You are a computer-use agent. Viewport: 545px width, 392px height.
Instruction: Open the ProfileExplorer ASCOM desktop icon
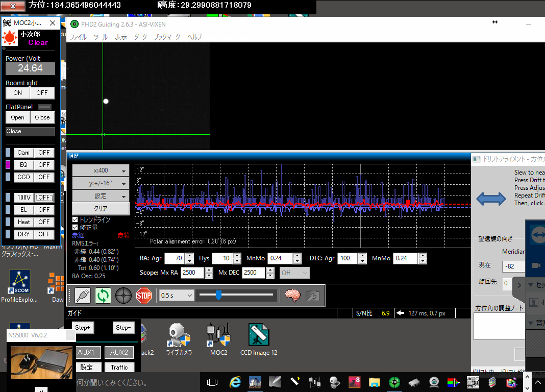point(19,286)
